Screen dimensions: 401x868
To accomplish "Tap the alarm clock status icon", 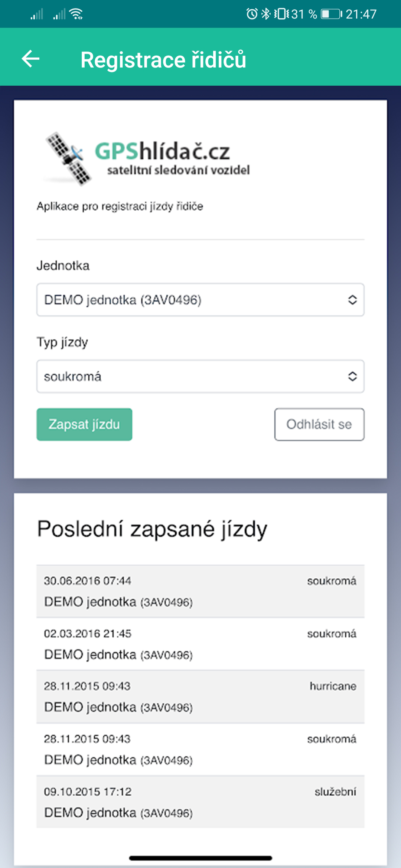I will point(252,14).
